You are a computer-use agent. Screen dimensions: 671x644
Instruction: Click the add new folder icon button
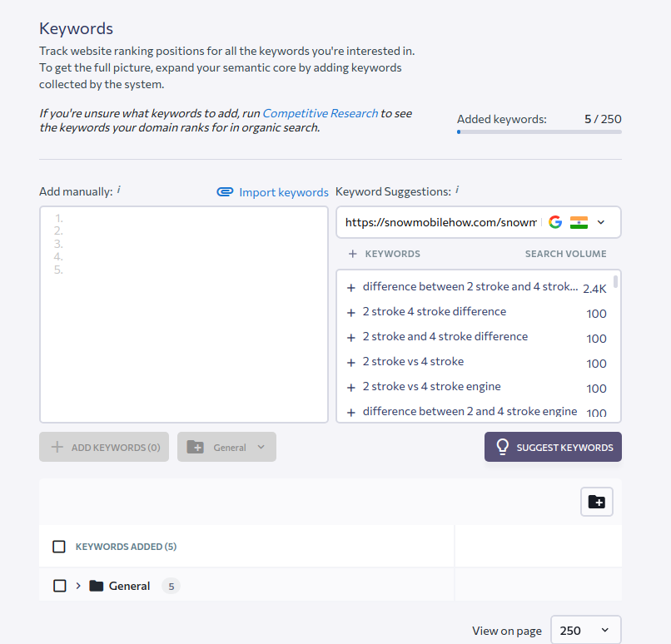tap(597, 502)
